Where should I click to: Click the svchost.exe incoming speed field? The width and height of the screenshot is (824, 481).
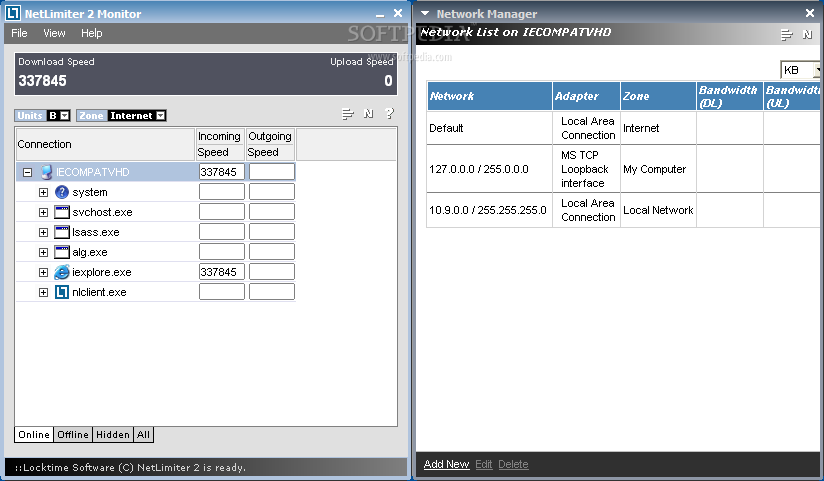[x=222, y=212]
